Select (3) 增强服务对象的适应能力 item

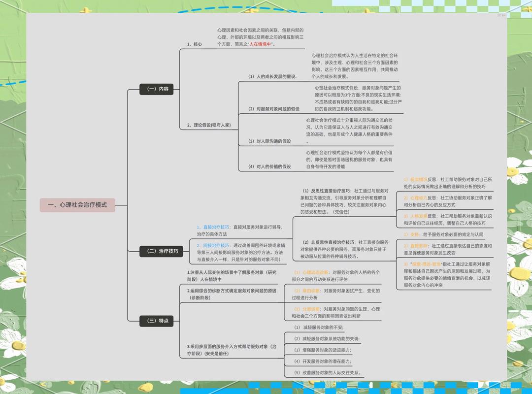click(323, 350)
